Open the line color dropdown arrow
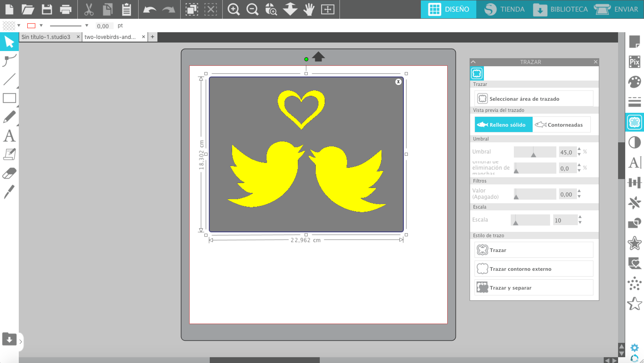This screenshot has width=644, height=363. pyautogui.click(x=41, y=26)
